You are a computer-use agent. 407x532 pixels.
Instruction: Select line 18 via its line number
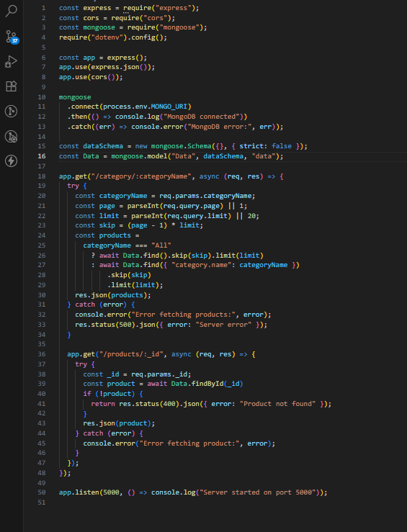41,176
